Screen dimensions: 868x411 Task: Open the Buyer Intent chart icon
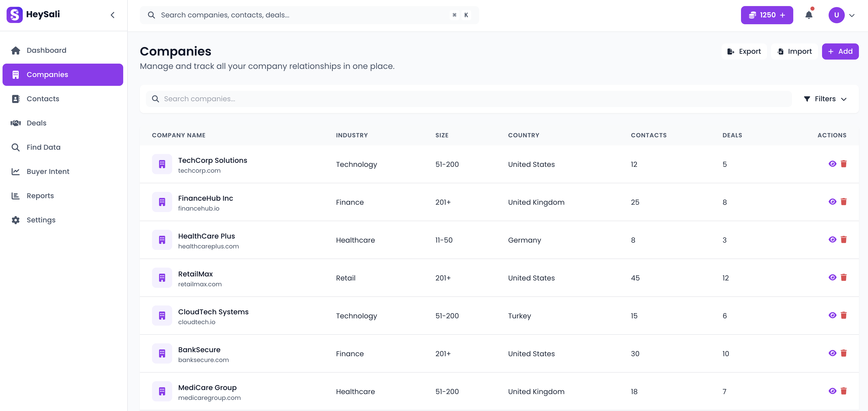(15, 171)
